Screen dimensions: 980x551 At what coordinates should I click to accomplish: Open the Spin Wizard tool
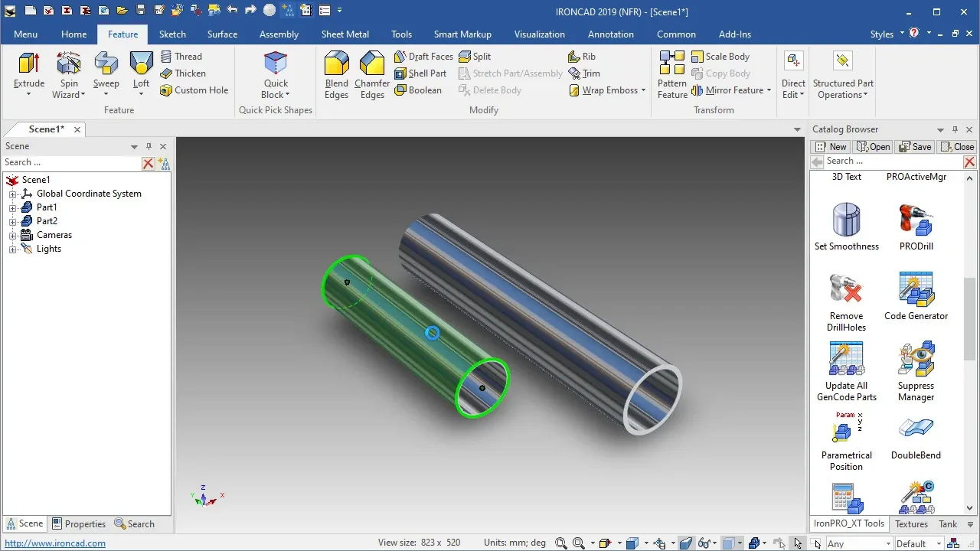tap(69, 73)
